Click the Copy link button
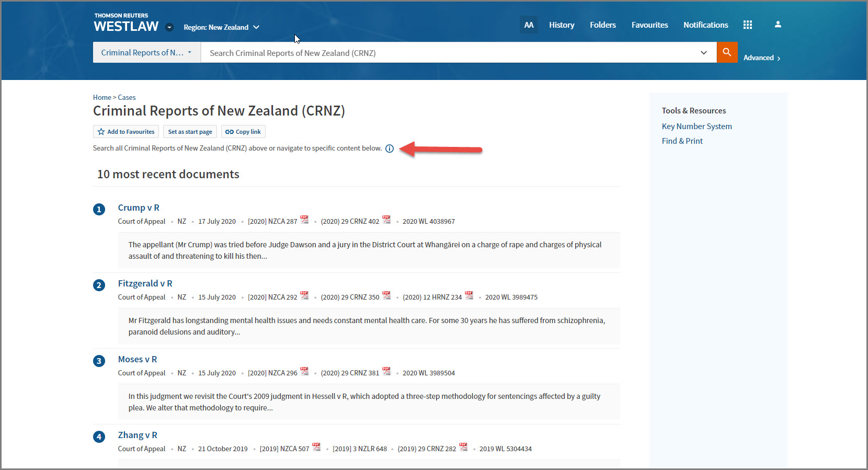This screenshot has width=868, height=470. pyautogui.click(x=243, y=132)
